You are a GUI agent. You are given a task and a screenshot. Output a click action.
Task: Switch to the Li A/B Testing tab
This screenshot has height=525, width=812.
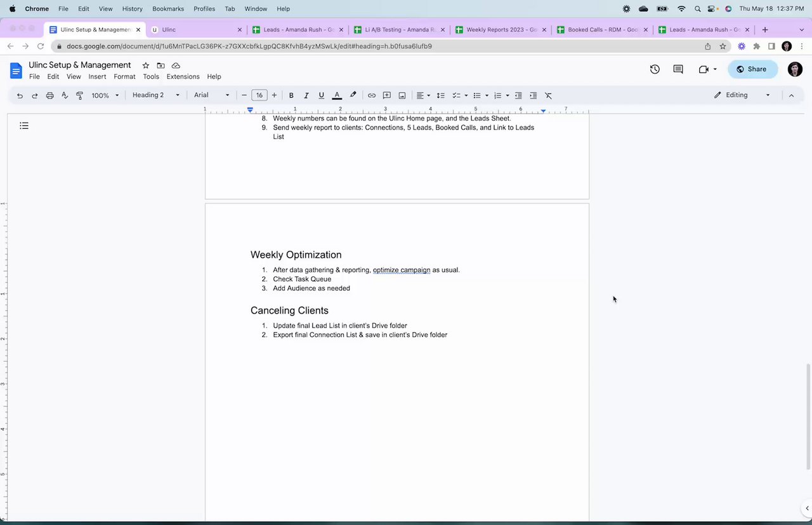399,29
